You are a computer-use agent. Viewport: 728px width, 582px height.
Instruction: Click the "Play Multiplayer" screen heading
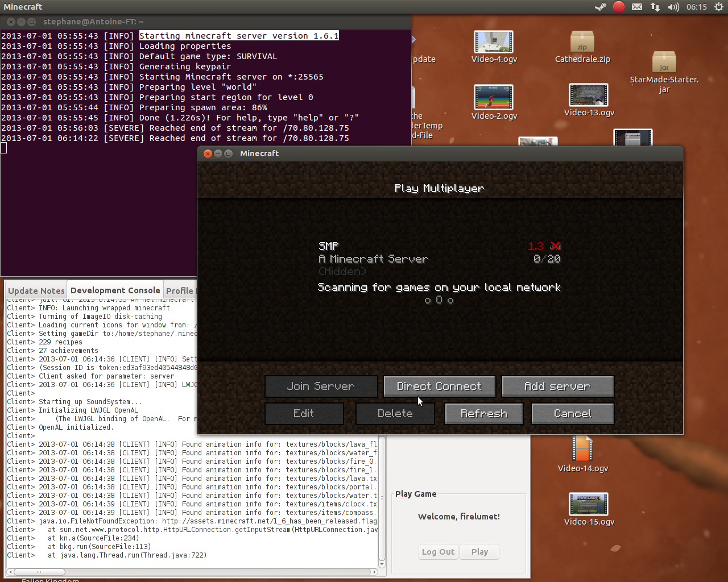pyautogui.click(x=439, y=188)
